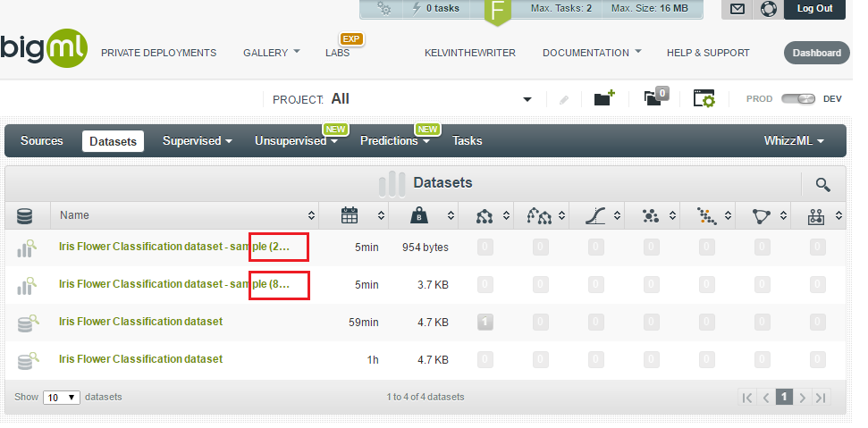Open the datasets search magnifier icon
Image resolution: width=868 pixels, height=428 pixels.
822,185
